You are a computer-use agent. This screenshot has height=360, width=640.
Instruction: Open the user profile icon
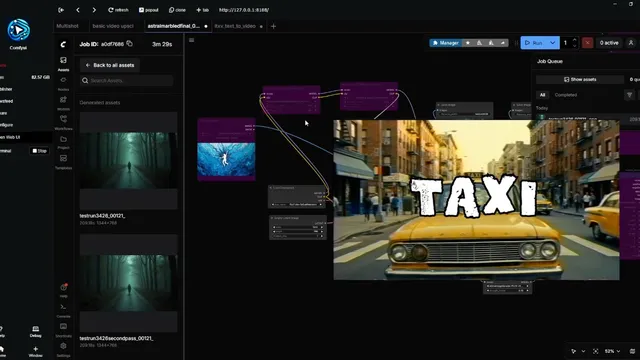(631, 43)
